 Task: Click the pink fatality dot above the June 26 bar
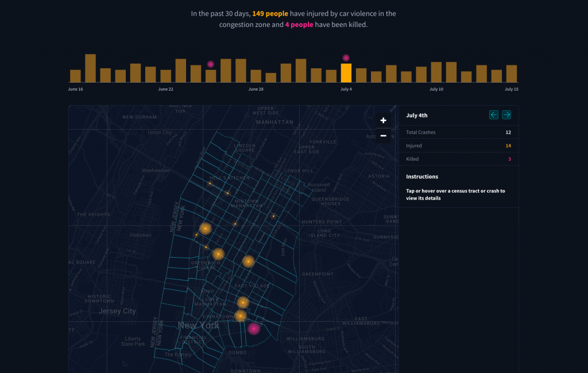210,64
